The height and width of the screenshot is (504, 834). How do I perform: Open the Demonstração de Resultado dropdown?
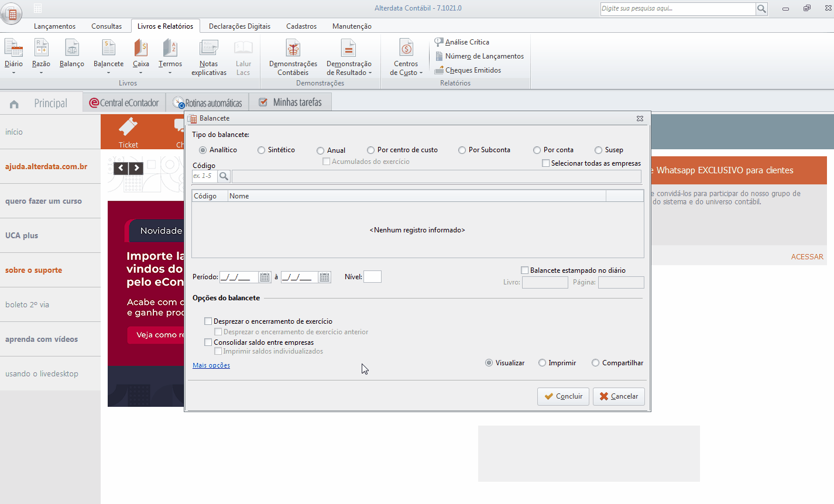tap(370, 73)
